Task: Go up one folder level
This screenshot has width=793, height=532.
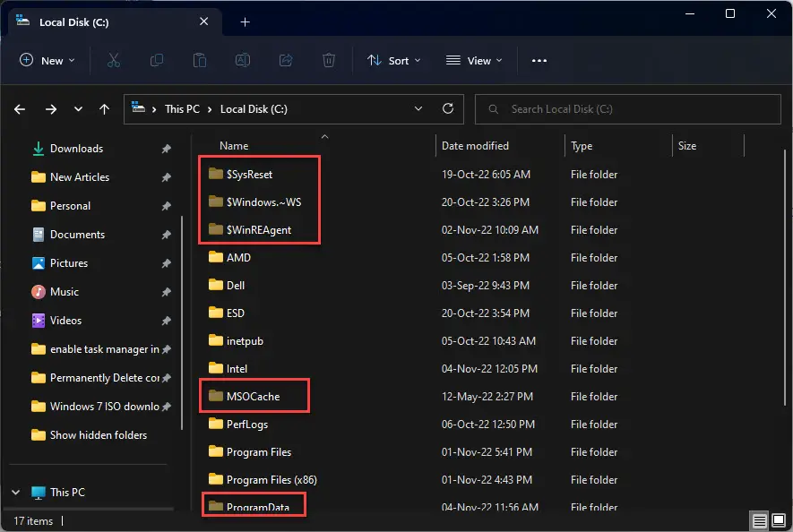Action: [104, 109]
